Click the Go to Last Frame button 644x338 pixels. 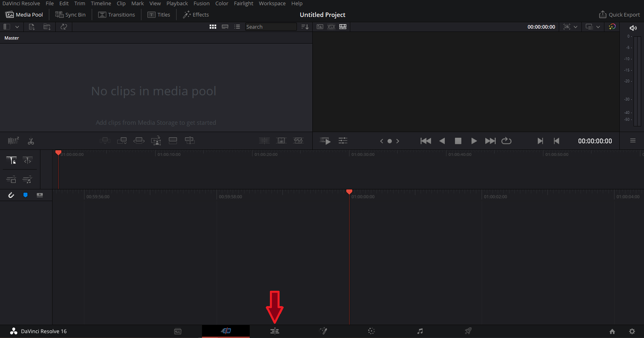[490, 141]
